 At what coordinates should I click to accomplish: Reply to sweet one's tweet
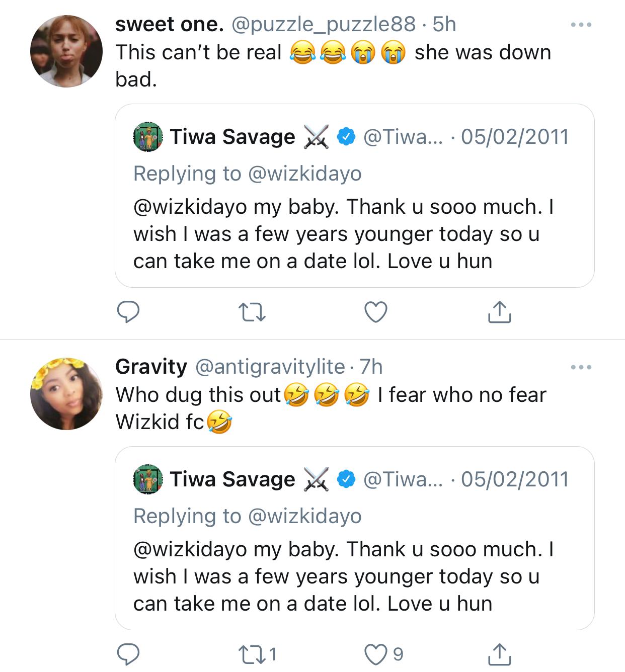click(128, 312)
